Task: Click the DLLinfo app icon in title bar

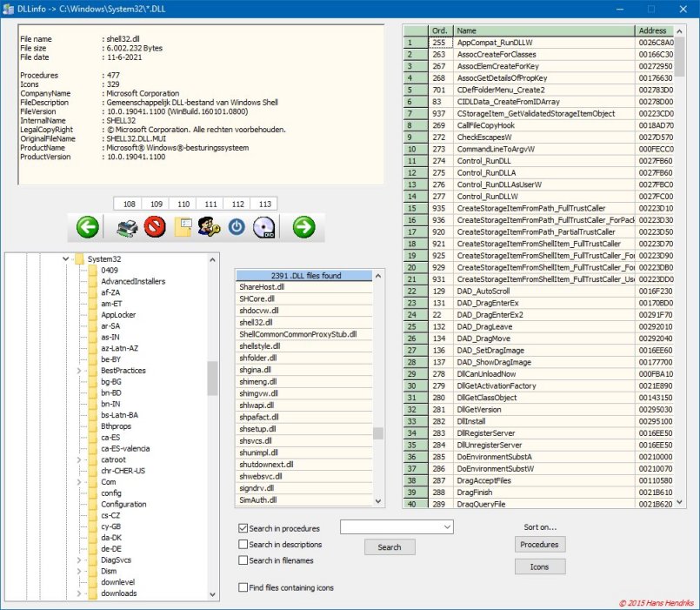Action: point(8,9)
